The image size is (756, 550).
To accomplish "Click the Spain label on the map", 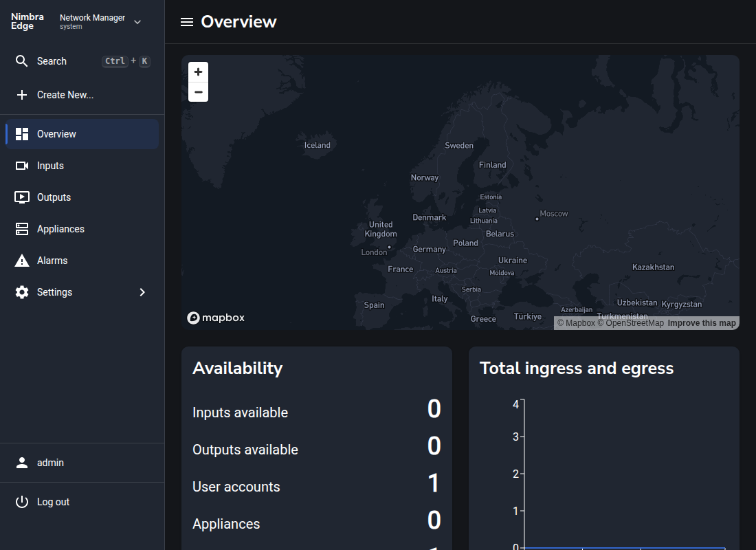I will (374, 305).
